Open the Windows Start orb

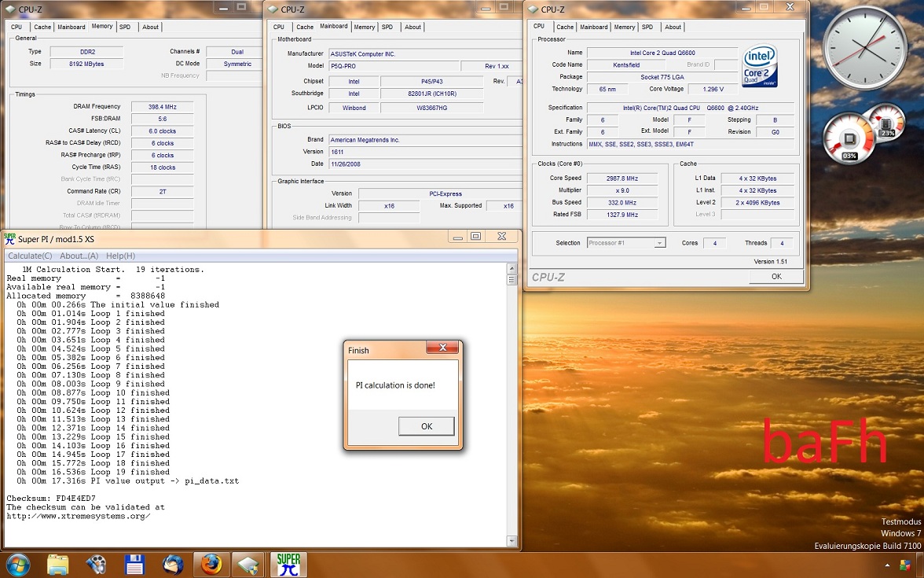17,565
